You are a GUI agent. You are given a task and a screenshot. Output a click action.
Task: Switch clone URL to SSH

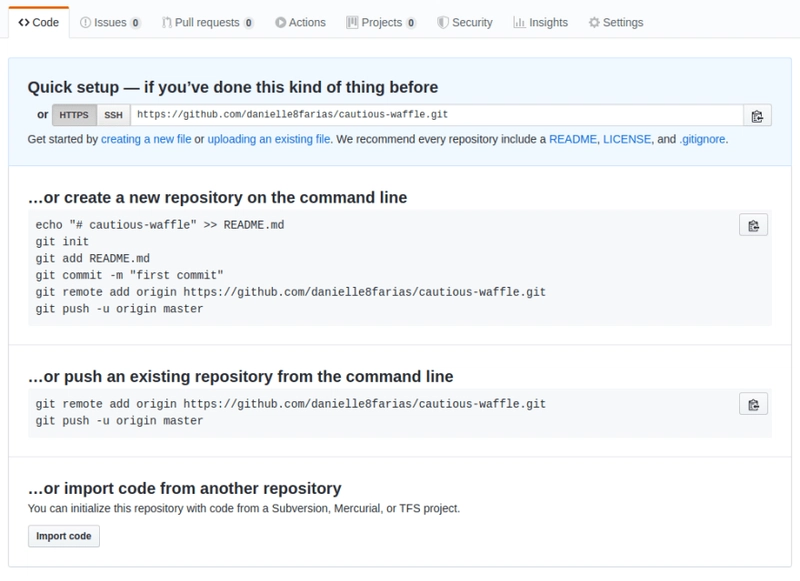point(114,115)
